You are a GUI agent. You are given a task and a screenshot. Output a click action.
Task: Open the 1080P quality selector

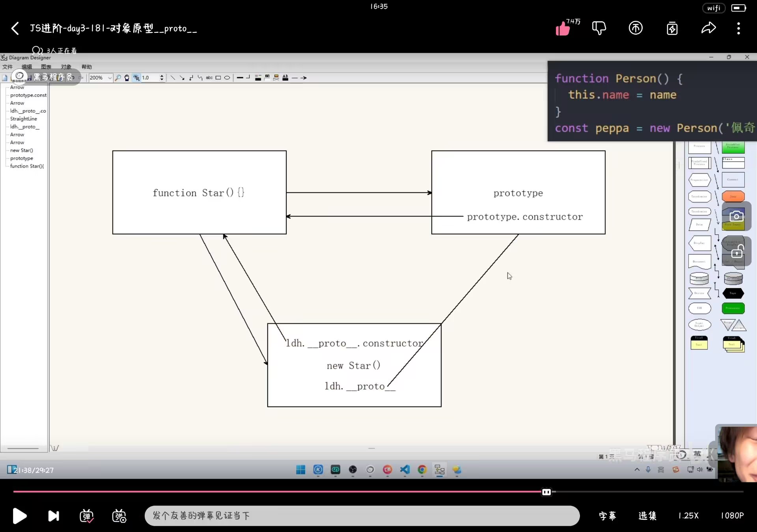(733, 516)
